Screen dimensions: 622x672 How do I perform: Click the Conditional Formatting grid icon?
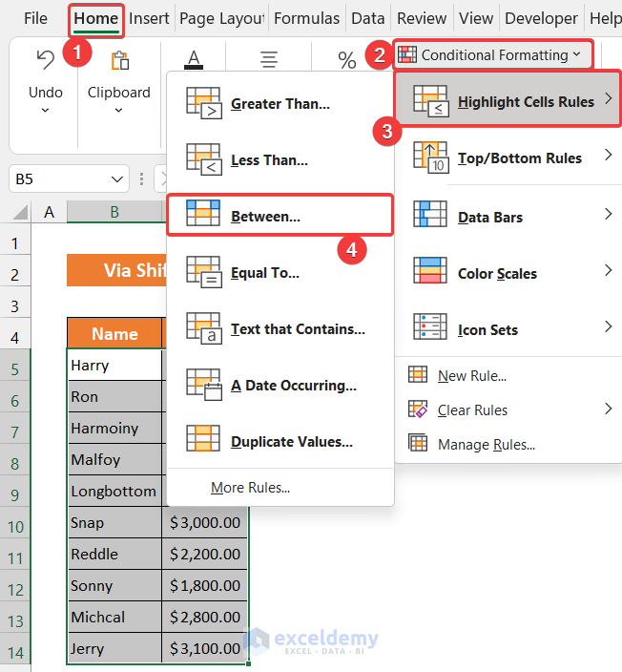pyautogui.click(x=407, y=54)
